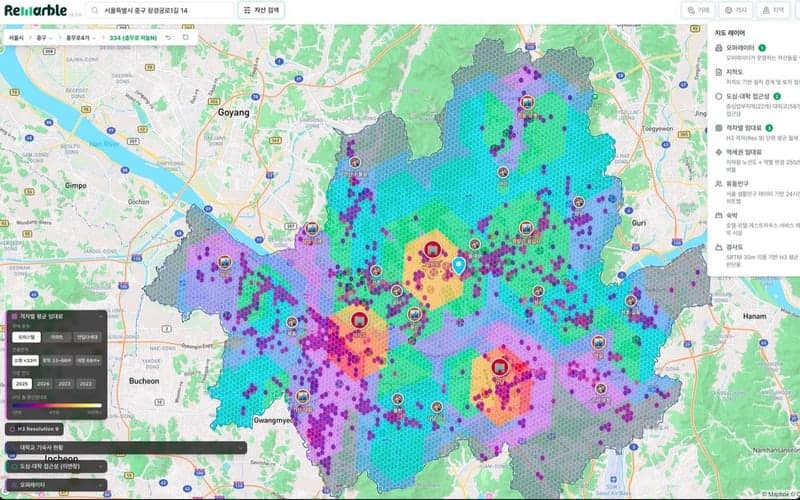Viewport: 800px width, 500px height.
Task: Click the Remarble logo
Action: (x=36, y=10)
